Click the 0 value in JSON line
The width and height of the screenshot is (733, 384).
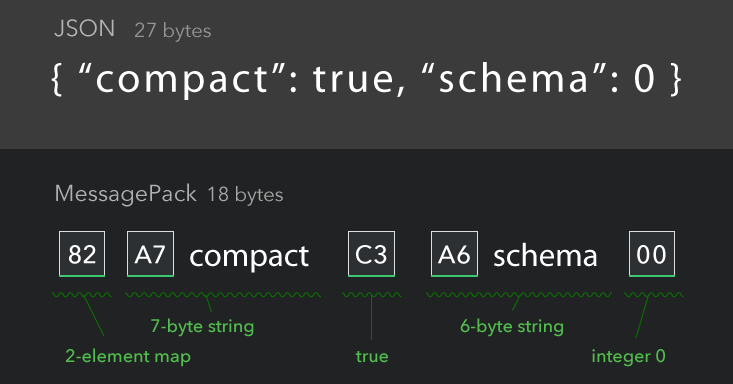(x=644, y=79)
